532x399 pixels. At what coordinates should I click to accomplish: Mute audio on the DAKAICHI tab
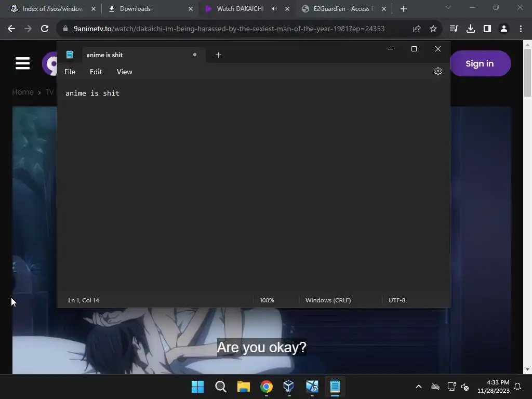coord(274,9)
